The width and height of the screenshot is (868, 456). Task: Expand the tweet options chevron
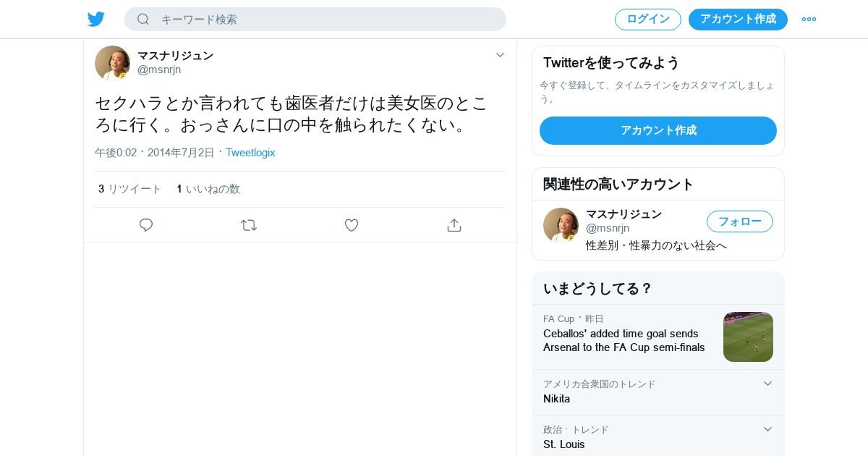point(500,55)
